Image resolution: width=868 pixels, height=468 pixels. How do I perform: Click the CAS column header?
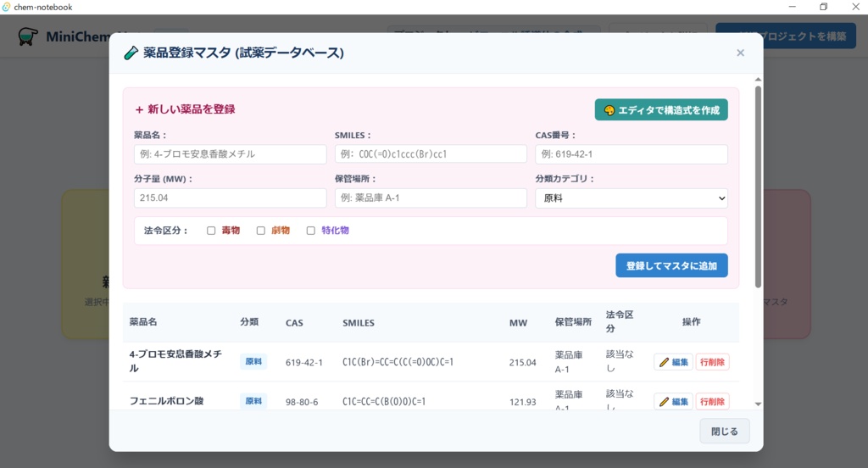tap(294, 323)
